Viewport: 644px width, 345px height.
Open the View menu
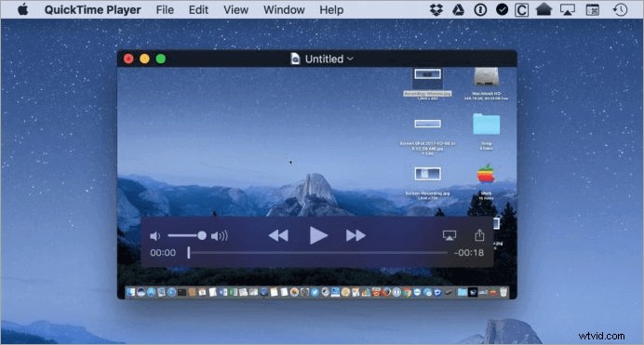click(235, 10)
